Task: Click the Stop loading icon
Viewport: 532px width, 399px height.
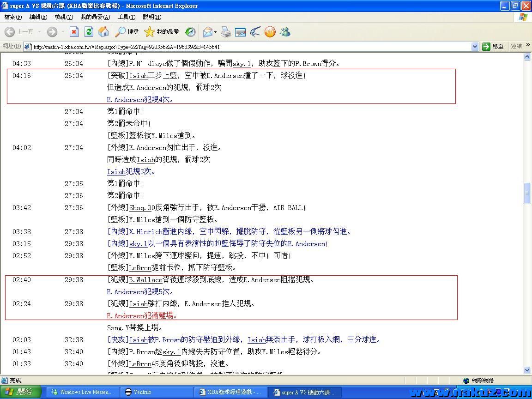Action: click(74, 31)
